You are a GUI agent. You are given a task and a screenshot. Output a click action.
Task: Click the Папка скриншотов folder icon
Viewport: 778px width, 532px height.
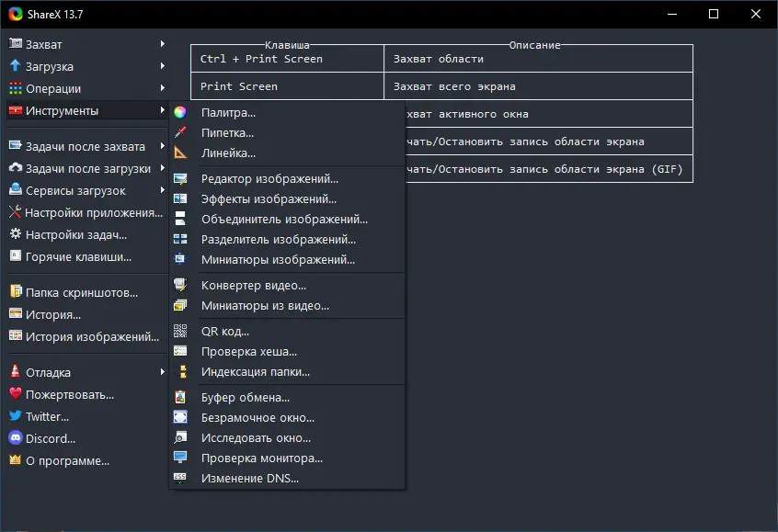click(15, 293)
